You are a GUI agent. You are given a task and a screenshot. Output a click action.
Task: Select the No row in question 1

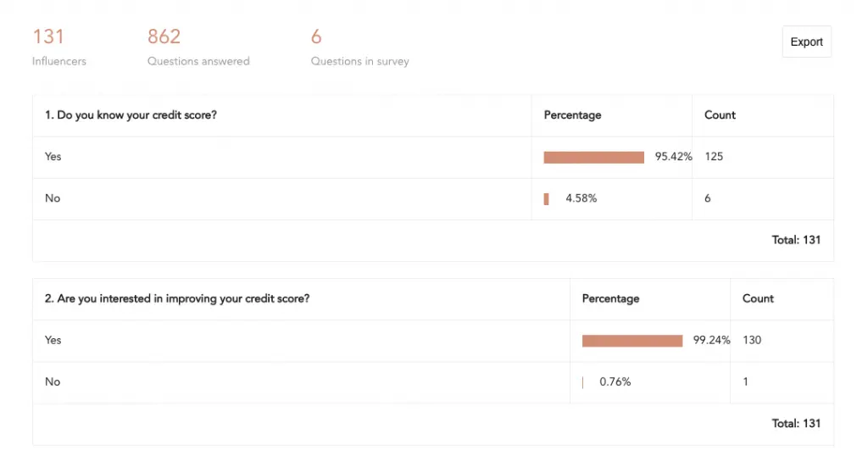(53, 198)
